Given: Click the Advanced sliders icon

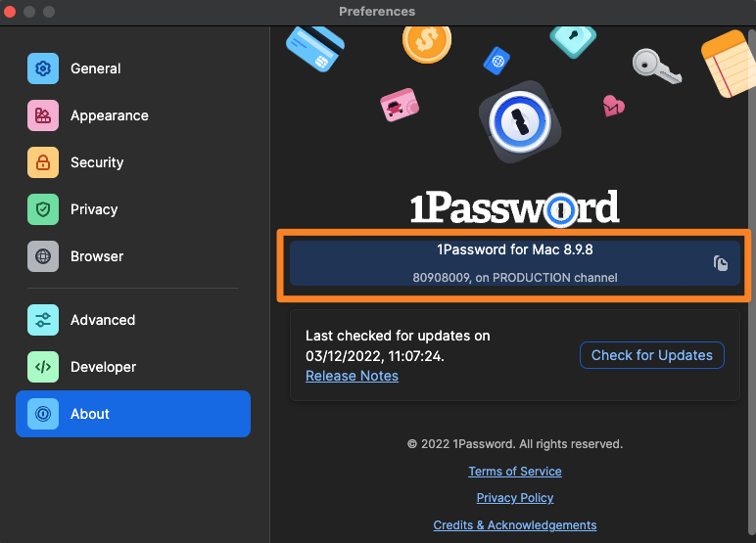Looking at the screenshot, I should (x=43, y=320).
